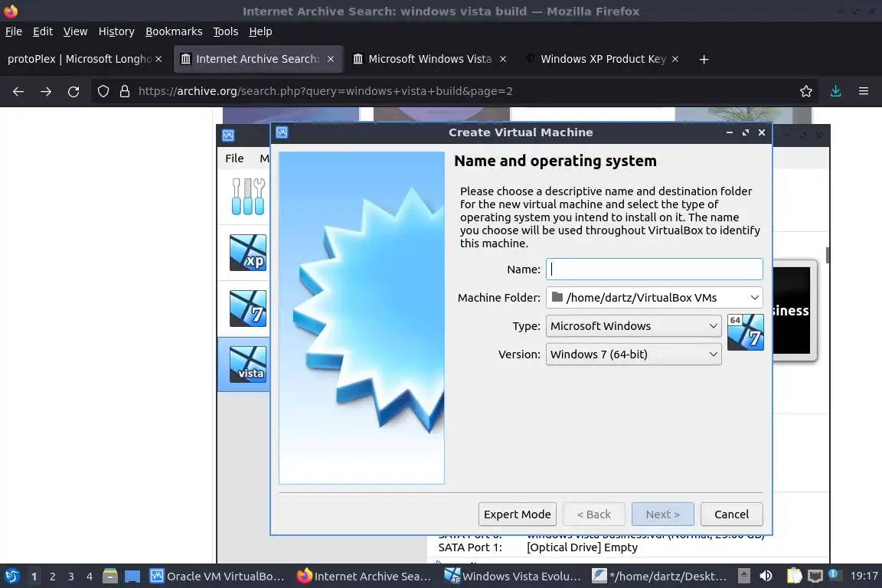Image resolution: width=882 pixels, height=588 pixels.
Task: Switch to the Microsoft Windows Vista tab
Action: pos(430,59)
